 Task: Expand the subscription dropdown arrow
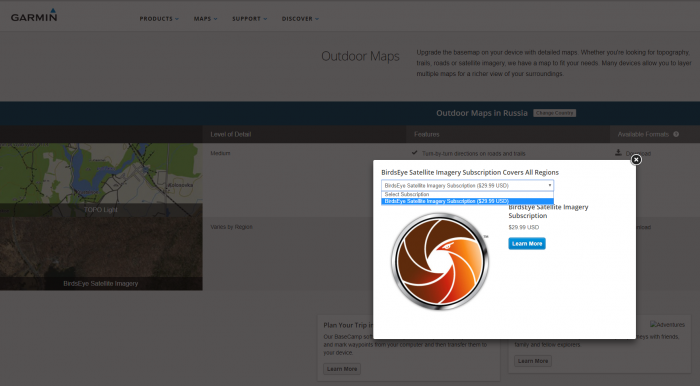(550, 185)
